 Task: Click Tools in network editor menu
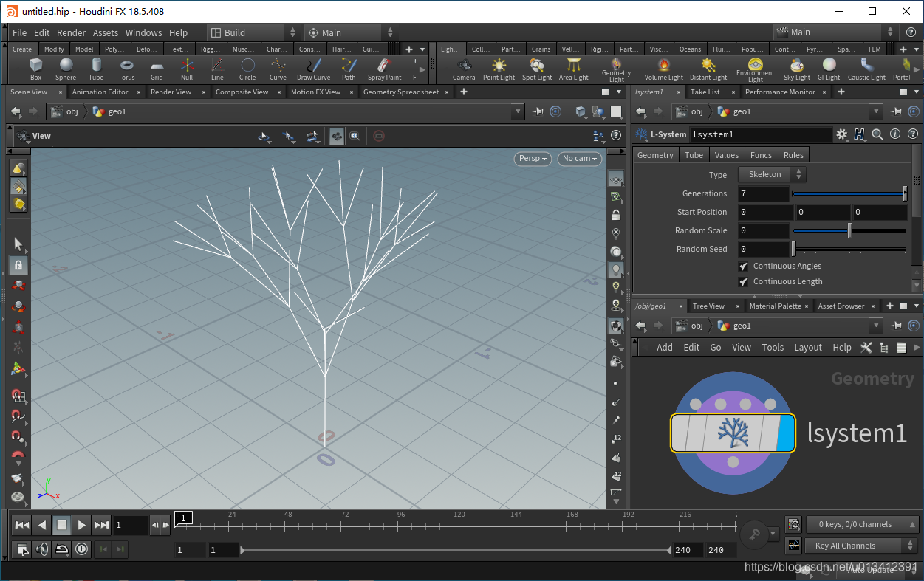pos(773,347)
